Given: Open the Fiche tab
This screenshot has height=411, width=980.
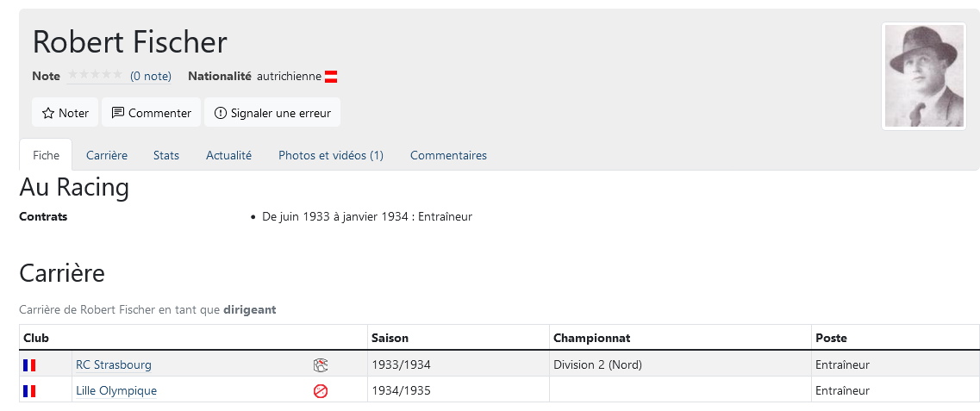Looking at the screenshot, I should click(47, 155).
